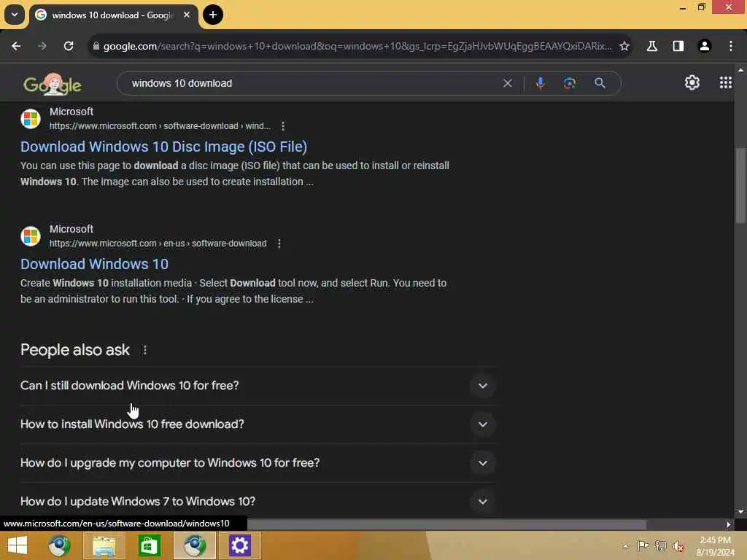This screenshot has height=560, width=747.
Task: Show hidden tray icons arrow
Action: [625, 546]
